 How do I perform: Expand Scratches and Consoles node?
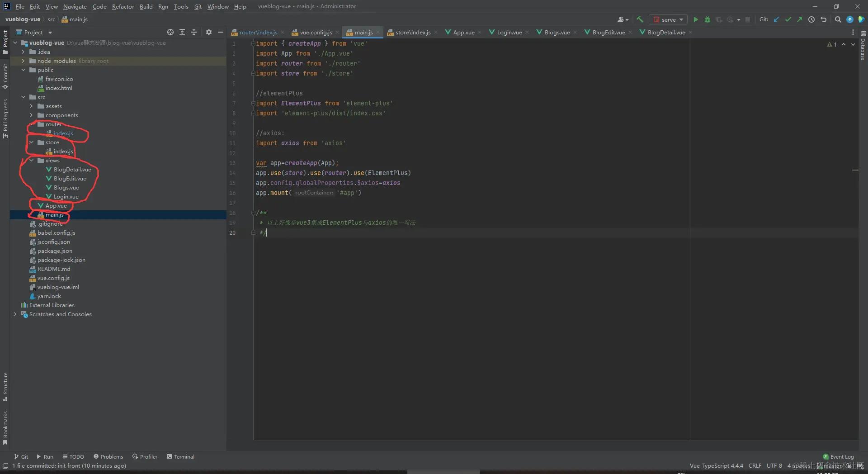(15, 314)
